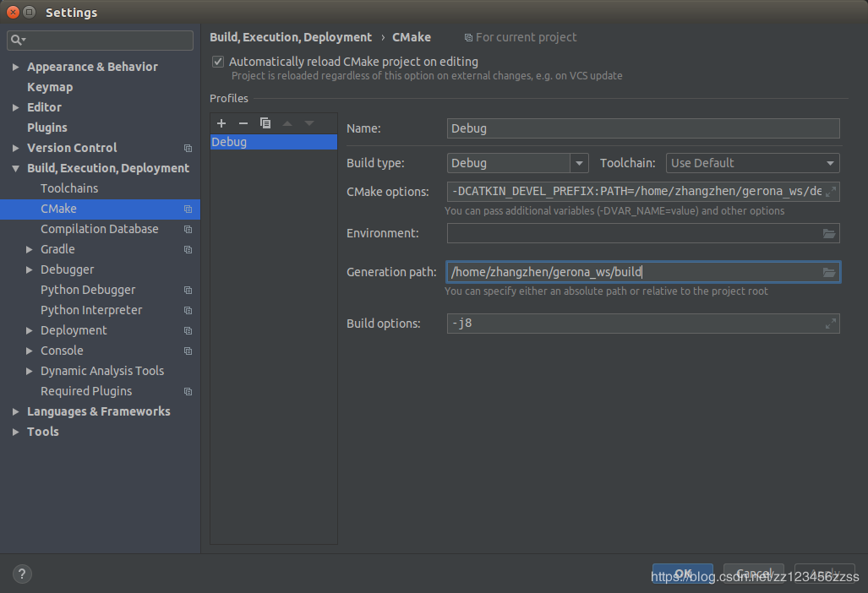Open the Environment variables browse icon
Image resolution: width=868 pixels, height=593 pixels.
pos(829,233)
